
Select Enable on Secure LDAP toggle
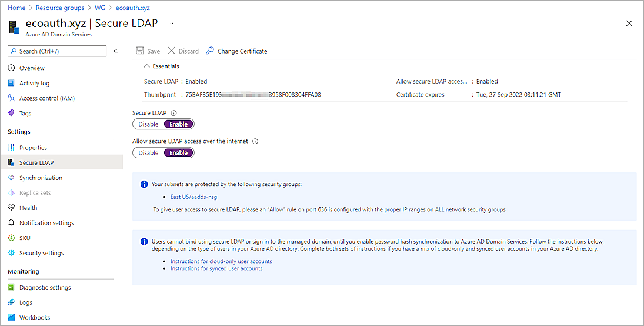178,124
